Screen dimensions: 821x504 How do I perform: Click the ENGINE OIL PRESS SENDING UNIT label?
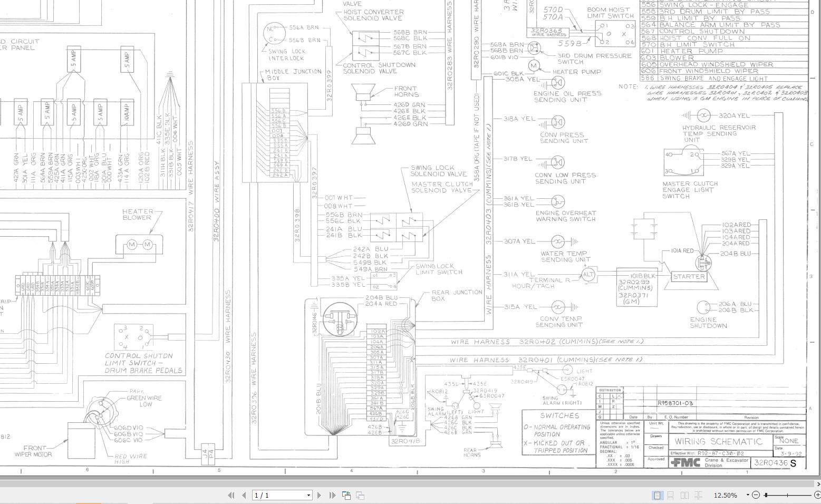(567, 96)
